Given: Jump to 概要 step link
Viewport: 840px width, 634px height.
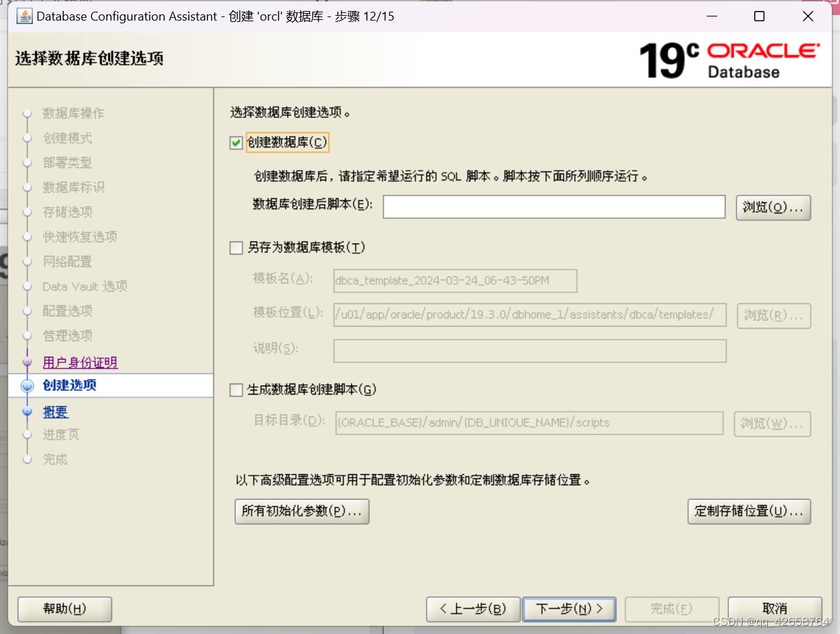Looking at the screenshot, I should tap(56, 412).
